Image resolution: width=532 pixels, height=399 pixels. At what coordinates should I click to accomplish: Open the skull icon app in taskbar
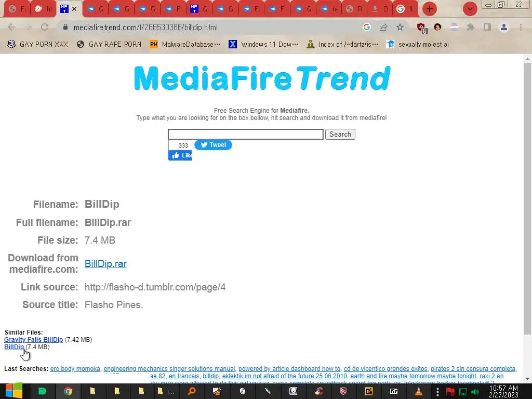pyautogui.click(x=293, y=391)
